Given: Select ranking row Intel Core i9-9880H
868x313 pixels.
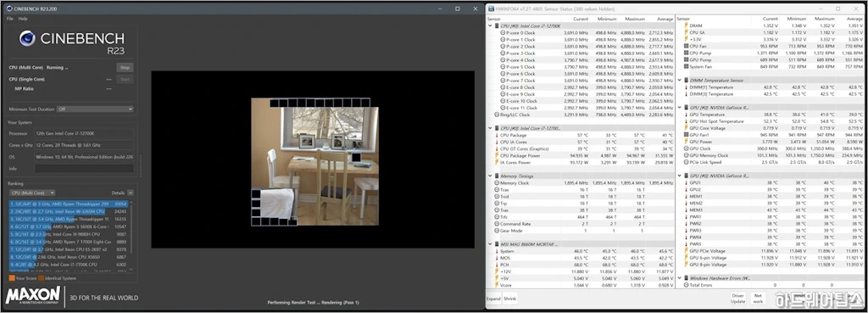Looking at the screenshot, I should point(69,234).
